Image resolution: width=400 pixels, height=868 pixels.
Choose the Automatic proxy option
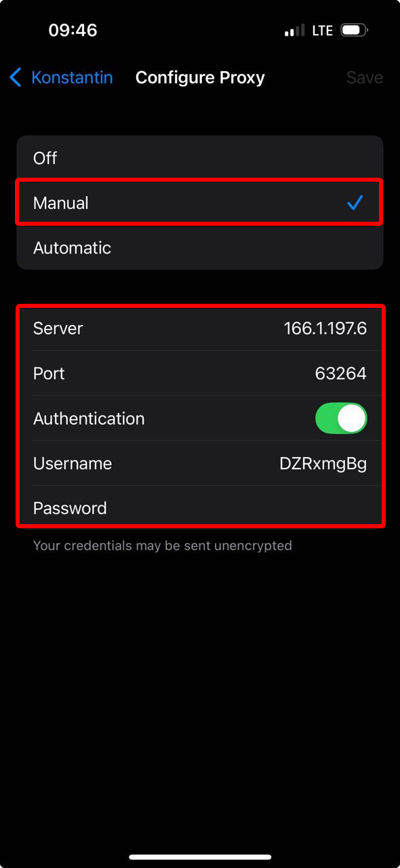tap(200, 248)
